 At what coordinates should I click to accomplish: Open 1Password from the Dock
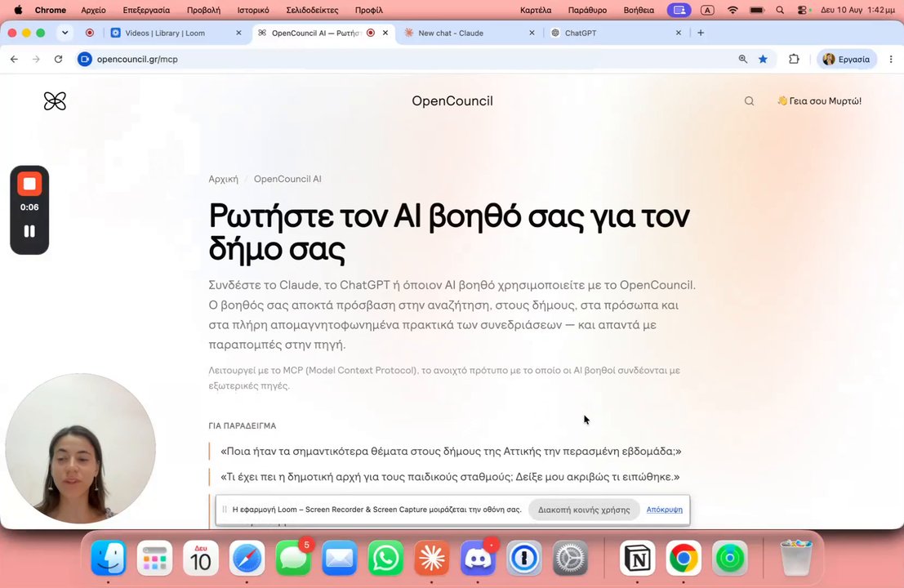point(523,558)
